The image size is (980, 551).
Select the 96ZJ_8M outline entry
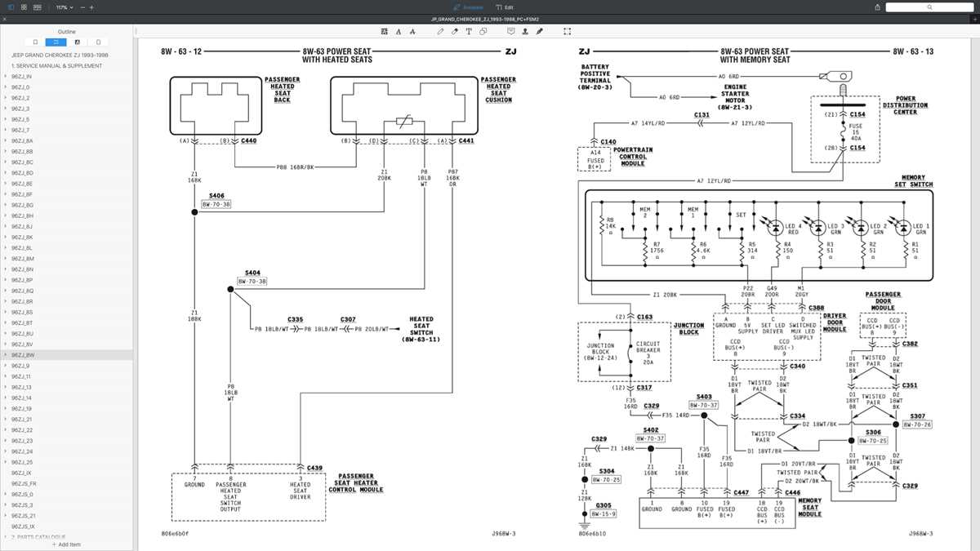tap(22, 259)
